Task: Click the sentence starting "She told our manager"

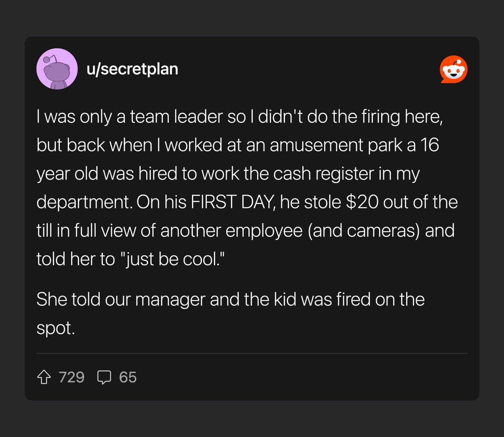Action: 230,300
